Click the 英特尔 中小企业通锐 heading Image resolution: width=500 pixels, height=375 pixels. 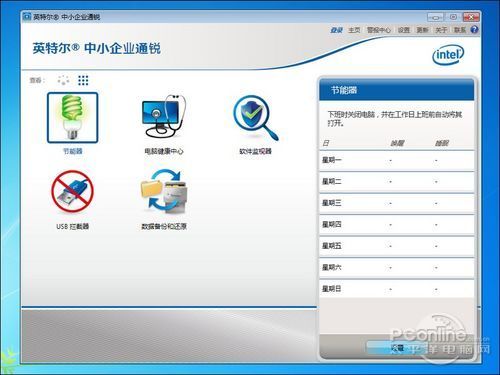tap(97, 49)
